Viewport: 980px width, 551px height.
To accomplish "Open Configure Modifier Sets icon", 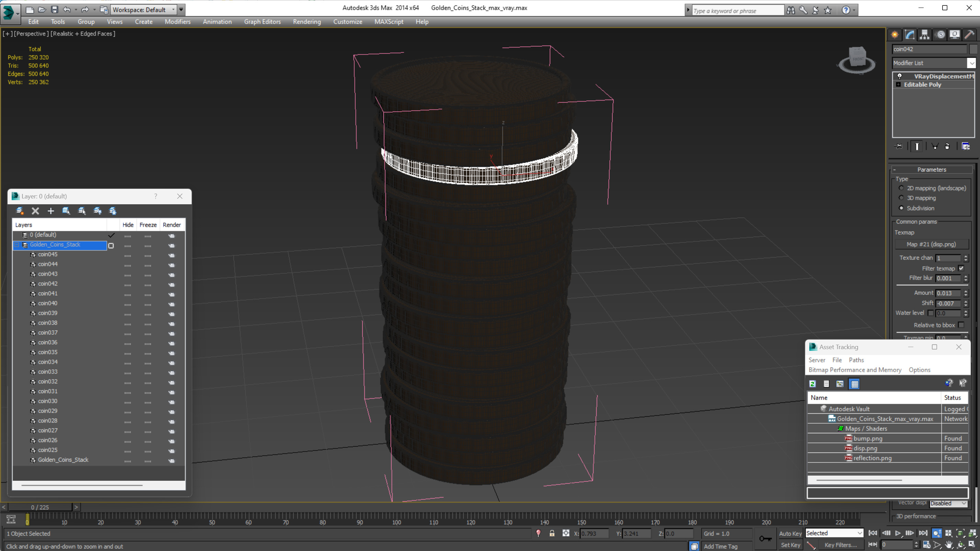I will (966, 146).
